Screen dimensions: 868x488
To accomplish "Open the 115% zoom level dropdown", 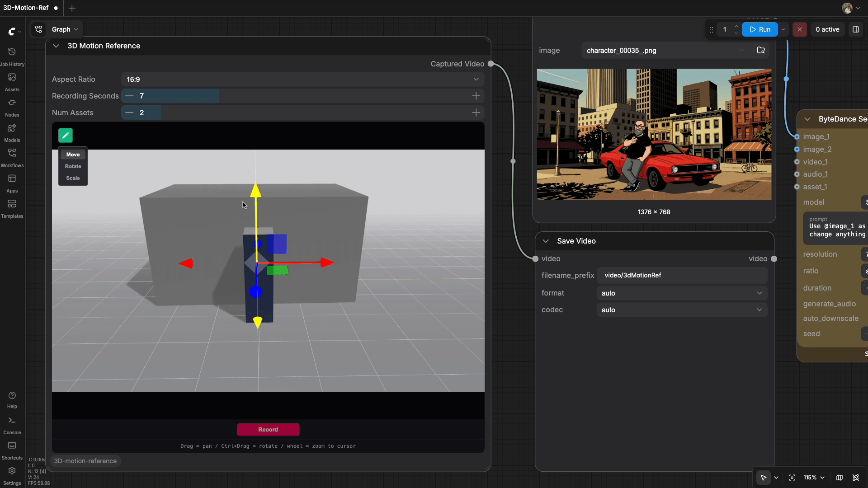I will tap(814, 478).
